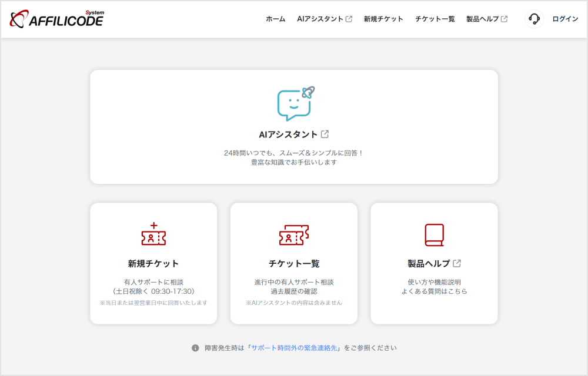Click the red product help book icon
The width and height of the screenshot is (588, 376).
coord(434,235)
